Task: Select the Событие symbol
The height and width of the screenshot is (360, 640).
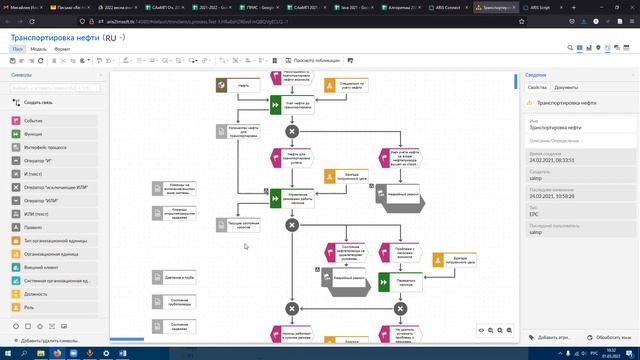Action: coord(54,121)
